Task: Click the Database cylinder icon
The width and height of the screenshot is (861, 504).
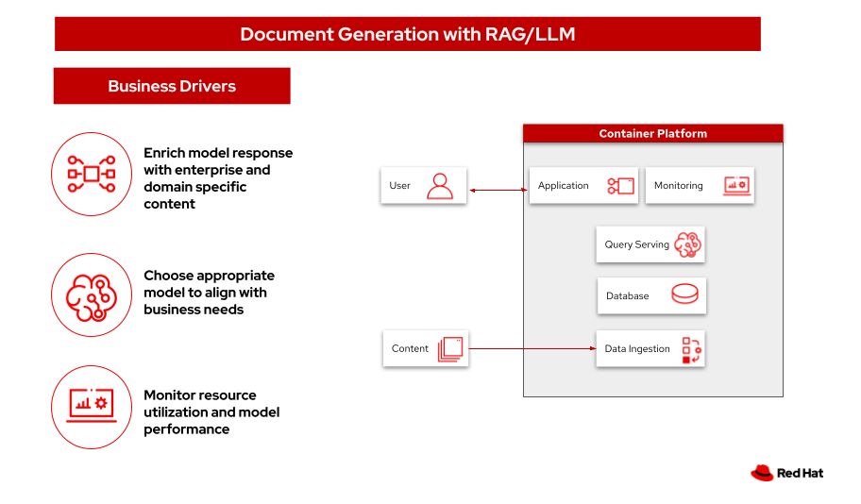Action: click(x=684, y=294)
